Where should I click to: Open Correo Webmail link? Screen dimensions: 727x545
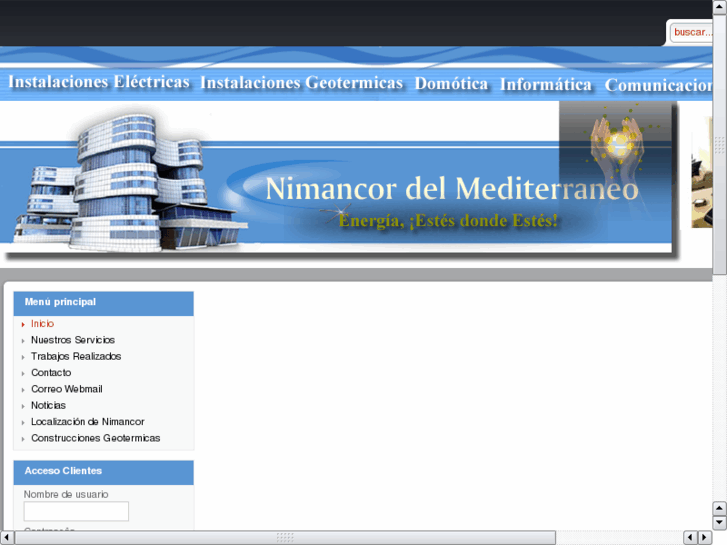[67, 389]
